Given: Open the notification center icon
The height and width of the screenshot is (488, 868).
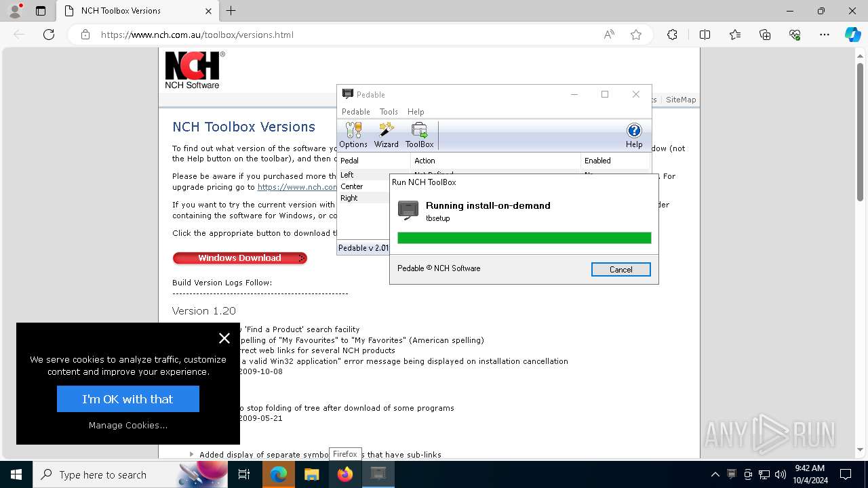Looking at the screenshot, I should [x=846, y=474].
